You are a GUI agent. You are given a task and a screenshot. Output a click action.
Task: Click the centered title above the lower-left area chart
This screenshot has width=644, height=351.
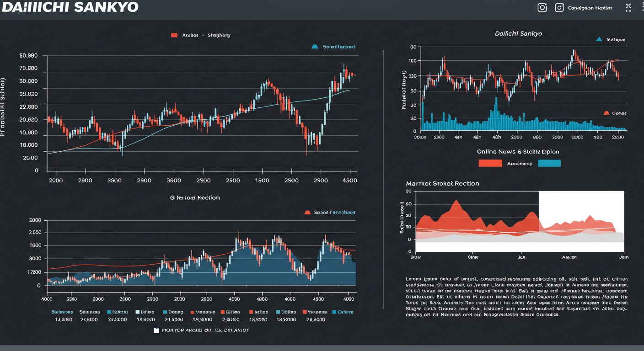(195, 198)
